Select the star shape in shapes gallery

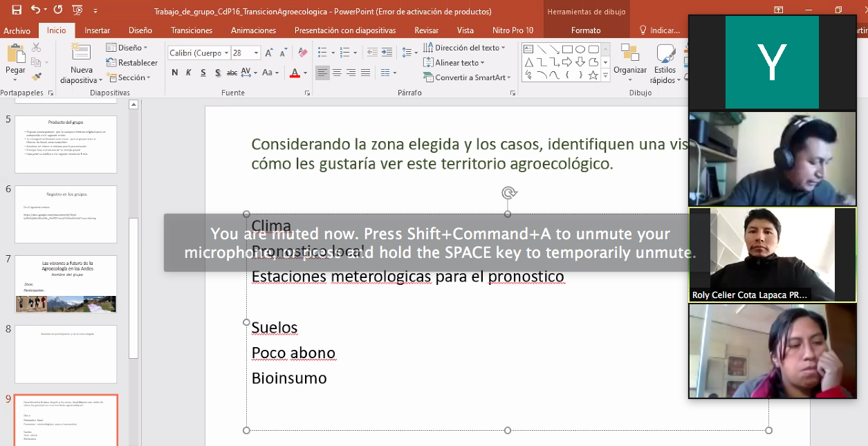click(593, 75)
